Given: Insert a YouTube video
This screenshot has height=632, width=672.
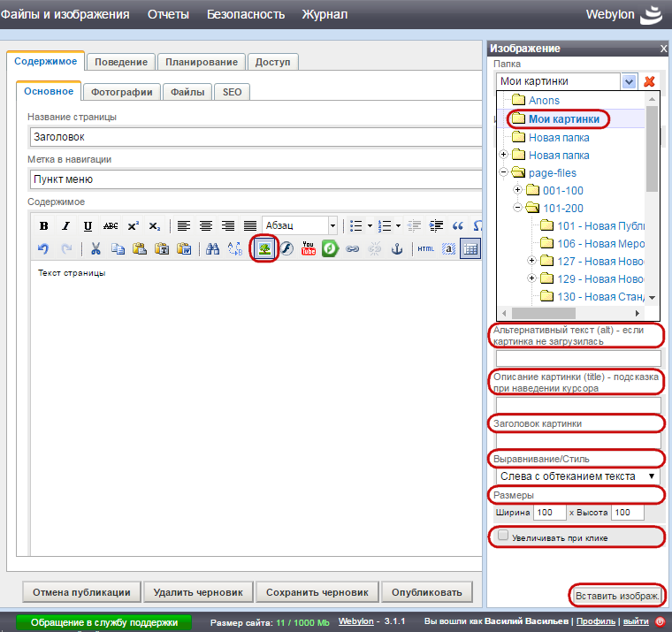Looking at the screenshot, I should pyautogui.click(x=308, y=248).
